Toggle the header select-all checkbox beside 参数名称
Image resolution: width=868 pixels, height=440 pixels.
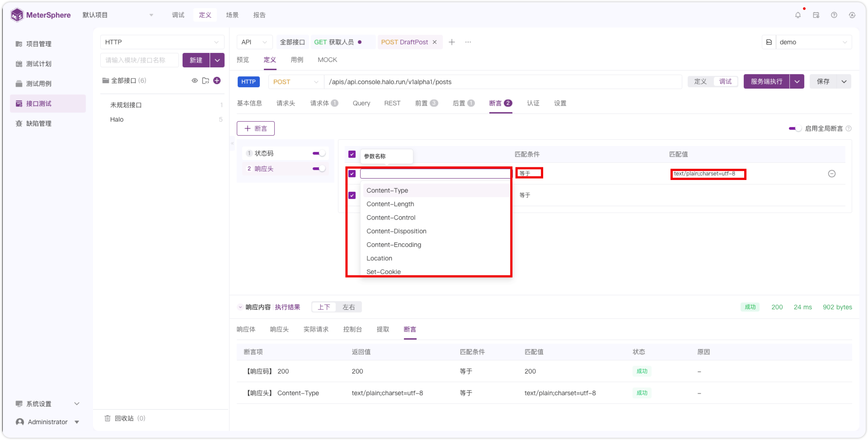click(x=352, y=154)
